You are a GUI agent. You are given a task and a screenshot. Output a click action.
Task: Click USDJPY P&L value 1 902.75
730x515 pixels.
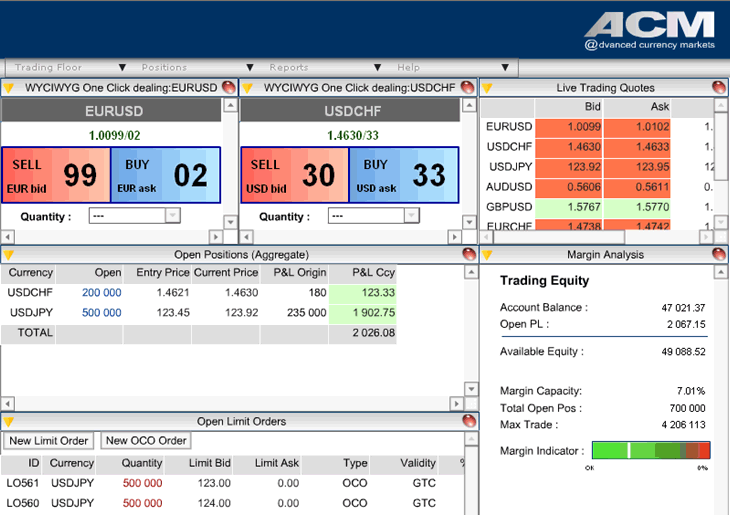point(363,312)
